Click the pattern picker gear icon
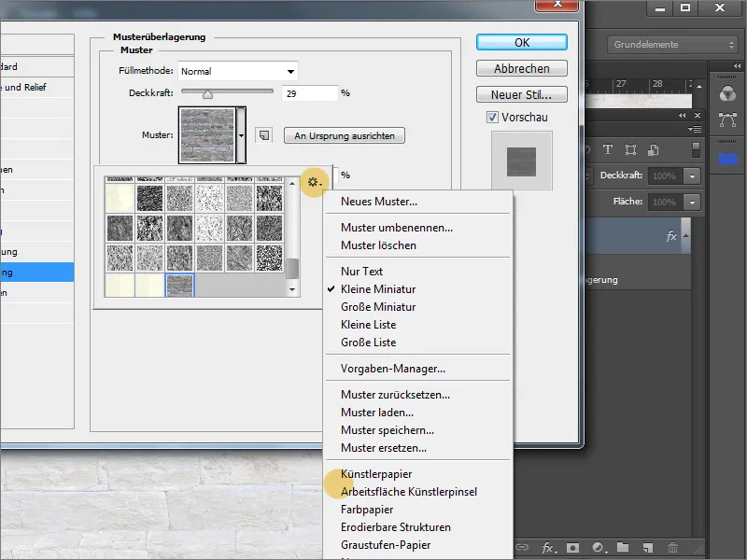Screen dimensions: 747x560 tap(314, 182)
